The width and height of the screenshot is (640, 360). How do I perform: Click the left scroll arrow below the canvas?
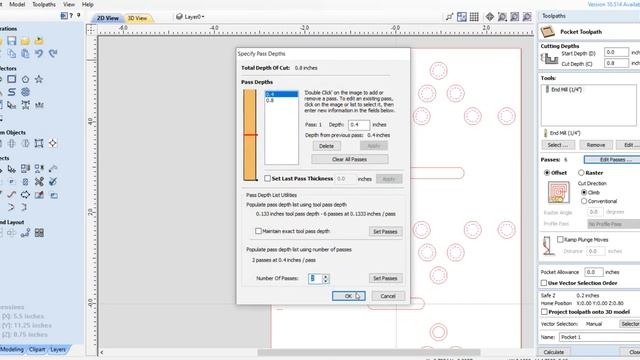coord(102,352)
